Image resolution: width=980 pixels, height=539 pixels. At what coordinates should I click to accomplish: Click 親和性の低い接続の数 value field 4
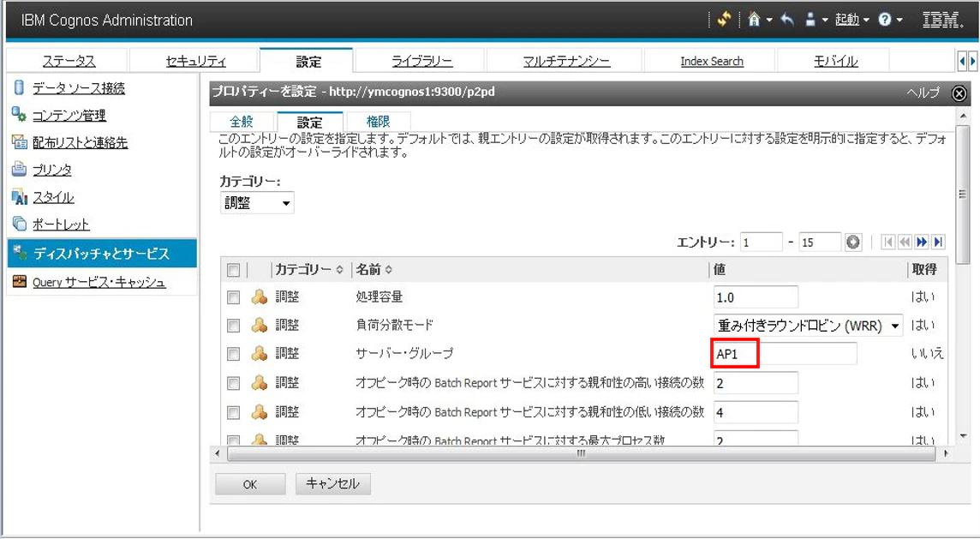756,412
